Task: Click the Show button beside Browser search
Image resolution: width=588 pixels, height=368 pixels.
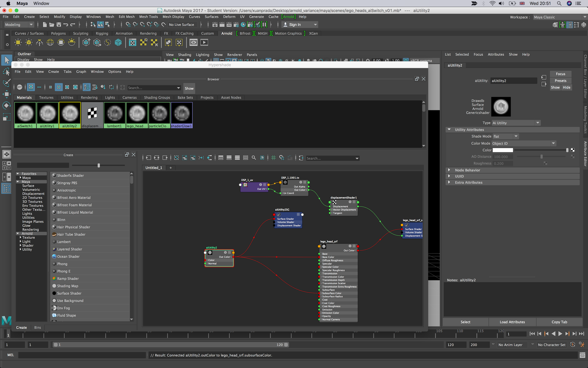Action: [x=189, y=88]
